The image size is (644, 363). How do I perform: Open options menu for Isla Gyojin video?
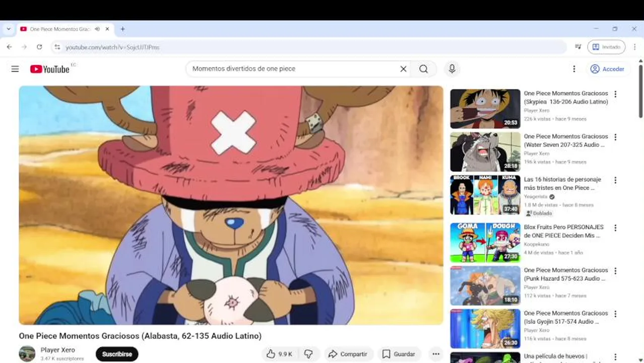click(615, 314)
